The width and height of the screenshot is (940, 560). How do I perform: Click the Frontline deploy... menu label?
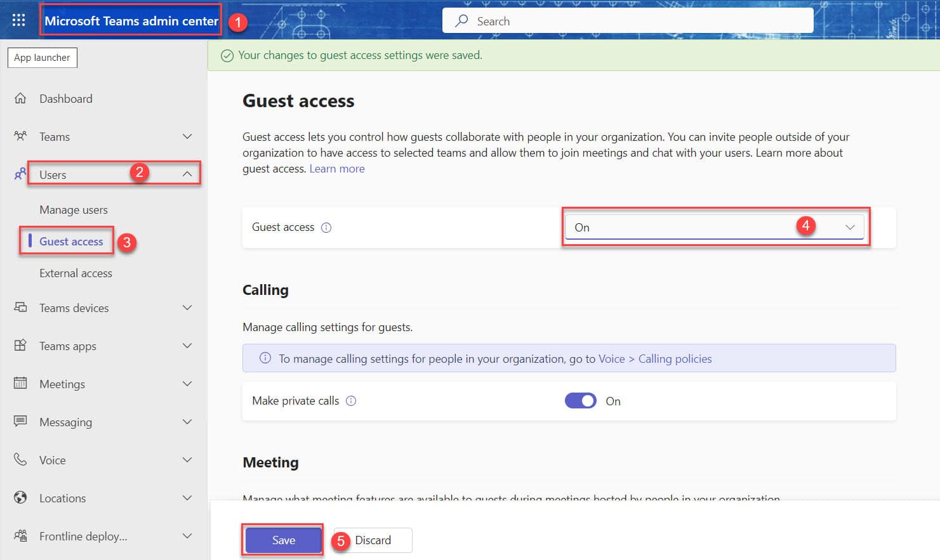point(83,537)
